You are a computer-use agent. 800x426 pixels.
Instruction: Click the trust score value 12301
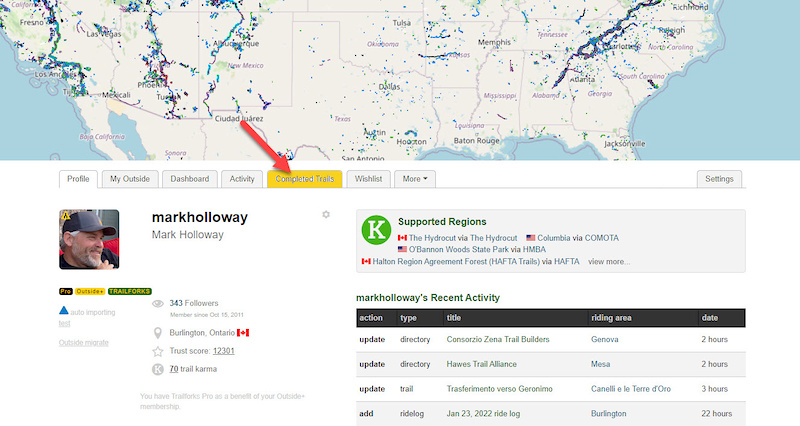click(223, 351)
